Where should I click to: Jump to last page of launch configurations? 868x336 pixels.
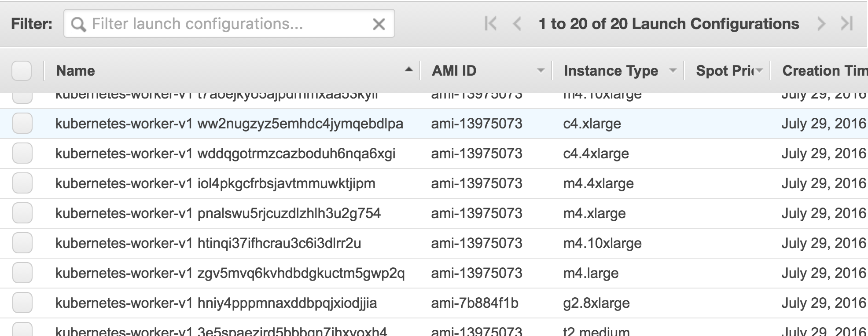847,24
